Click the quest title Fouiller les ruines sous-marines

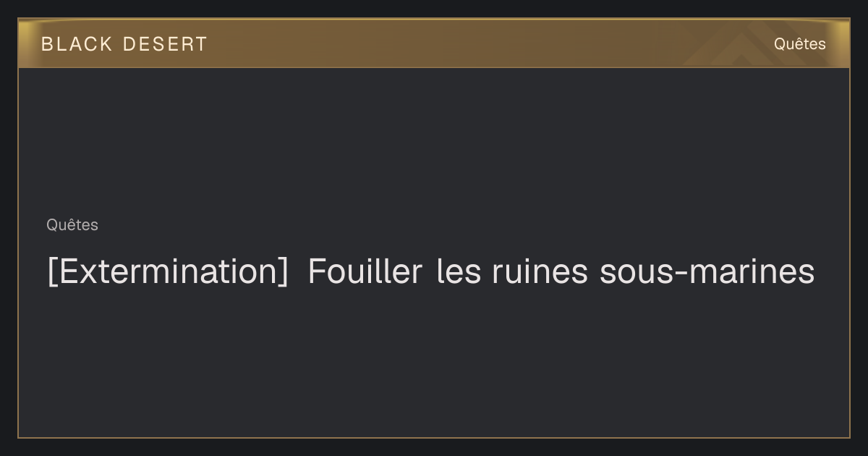click(561, 271)
